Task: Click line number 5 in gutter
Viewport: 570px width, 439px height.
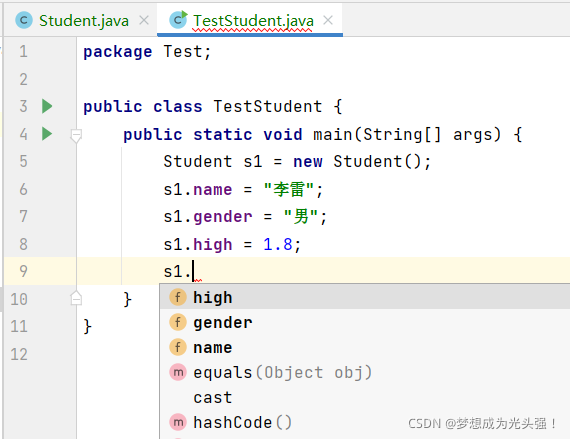Action: (x=23, y=161)
